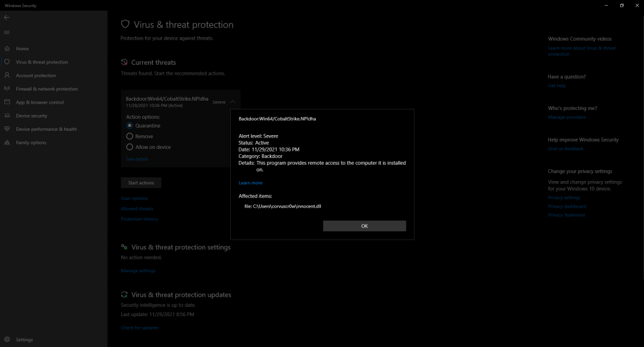Screen dimensions: 644x347
Task: Click the Firewall & network protection icon
Action: [7, 89]
